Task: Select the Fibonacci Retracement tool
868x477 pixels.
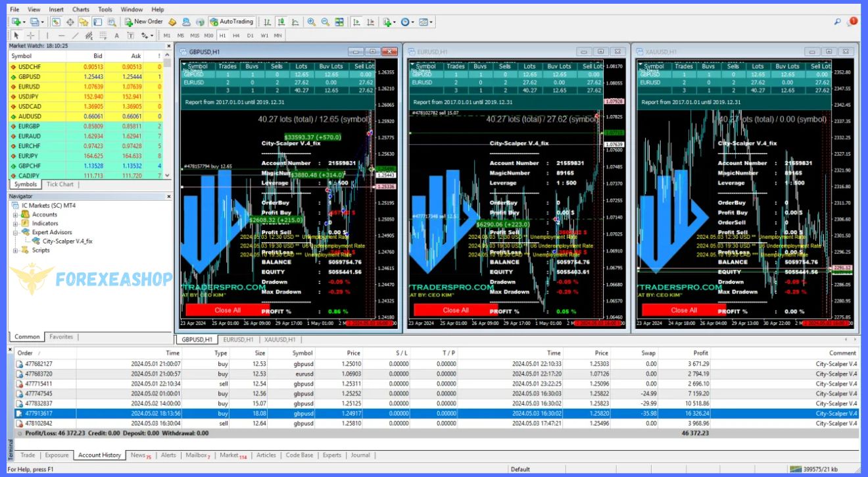Action: coord(103,36)
